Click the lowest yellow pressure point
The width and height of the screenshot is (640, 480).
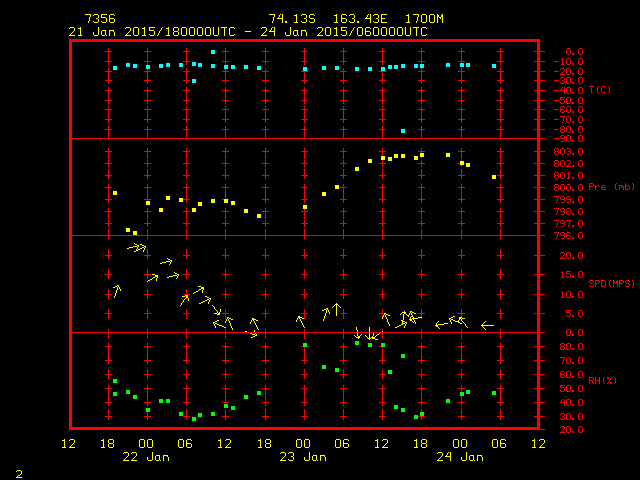(135, 233)
